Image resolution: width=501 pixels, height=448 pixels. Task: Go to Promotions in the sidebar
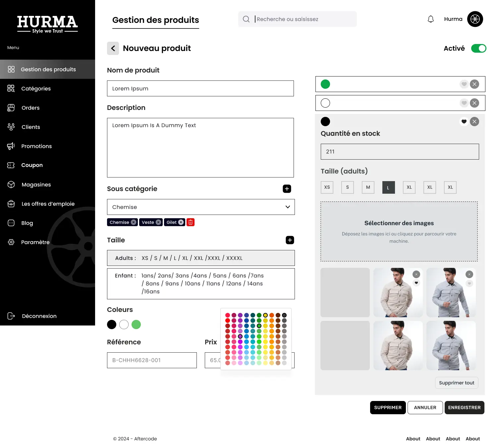click(36, 146)
